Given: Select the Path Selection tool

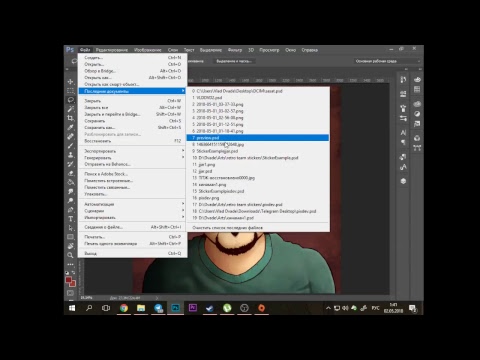Looking at the screenshot, I should point(70,228).
